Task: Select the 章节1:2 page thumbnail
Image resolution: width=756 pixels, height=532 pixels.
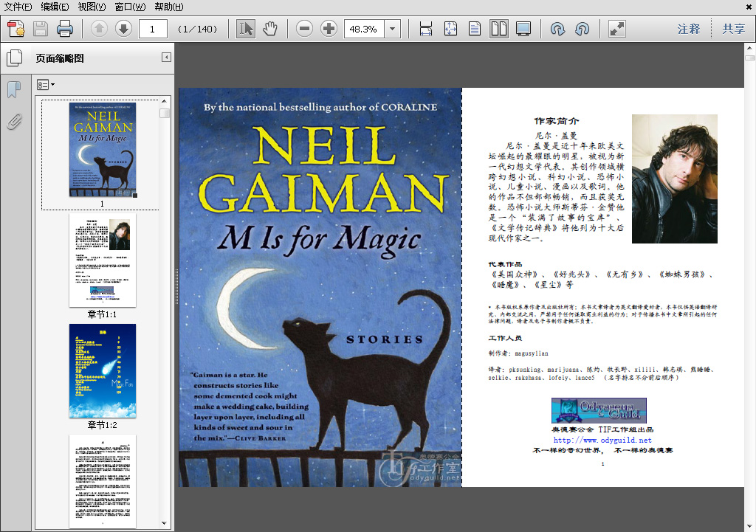Action: (102, 370)
